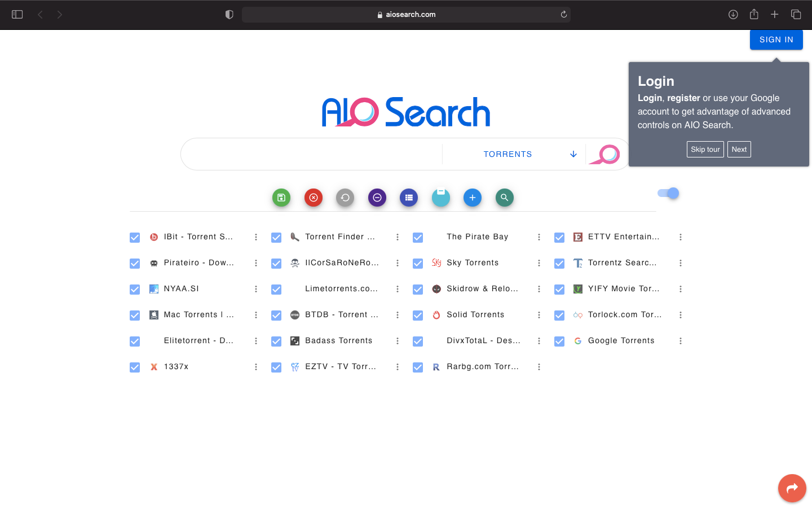Open options menu for Pirateiro
812x508 pixels.
pyautogui.click(x=256, y=263)
